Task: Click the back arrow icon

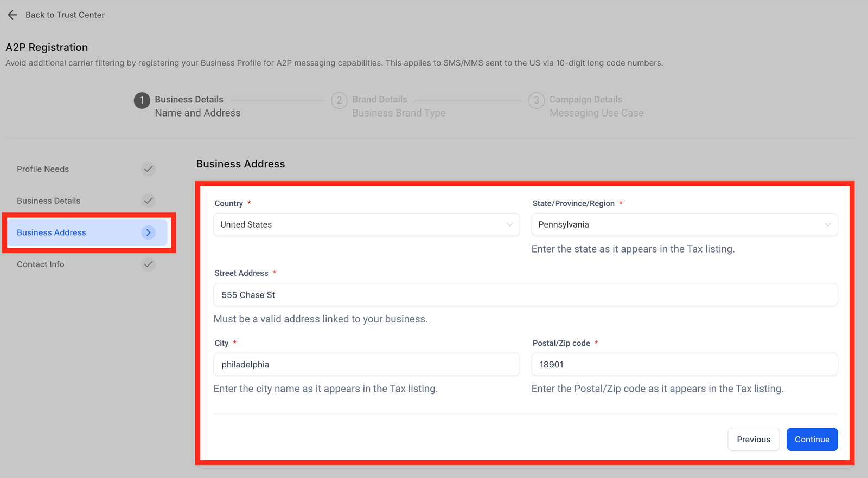Action: click(12, 15)
